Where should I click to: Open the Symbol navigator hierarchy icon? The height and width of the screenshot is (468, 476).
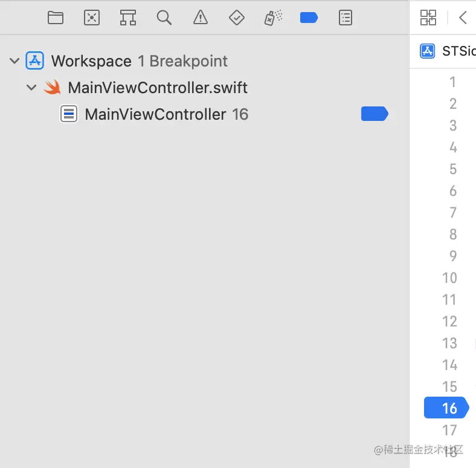point(128,18)
